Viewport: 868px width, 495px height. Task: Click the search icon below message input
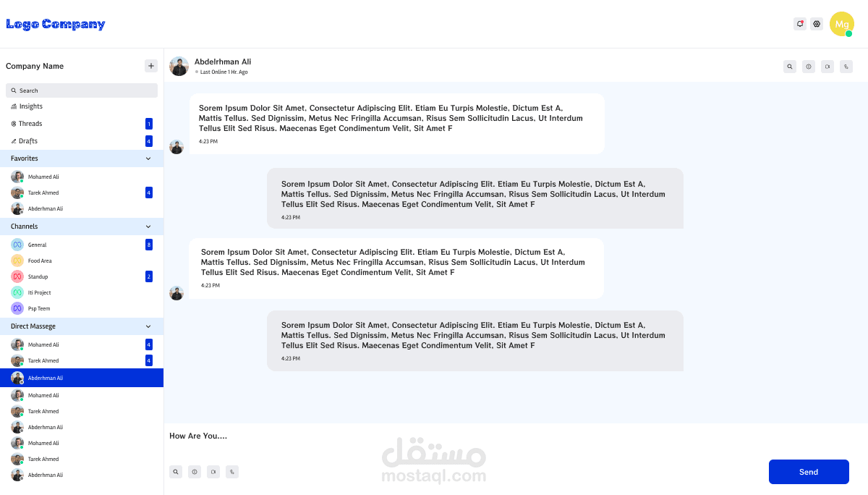point(176,472)
